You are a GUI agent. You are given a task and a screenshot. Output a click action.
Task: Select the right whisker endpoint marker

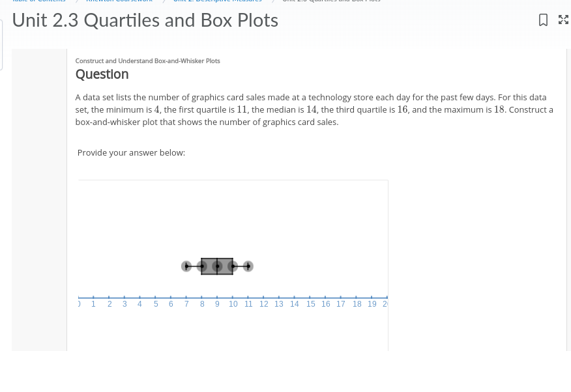[x=248, y=266]
